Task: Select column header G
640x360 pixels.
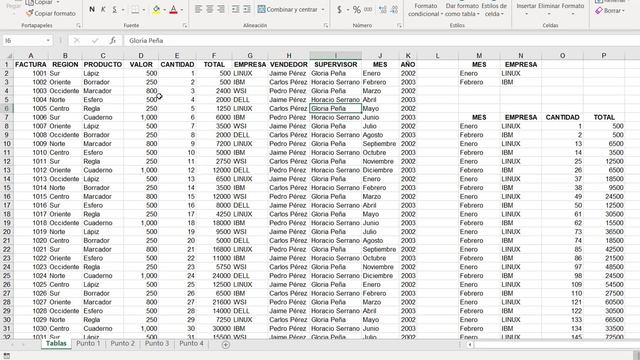Action: [250, 55]
